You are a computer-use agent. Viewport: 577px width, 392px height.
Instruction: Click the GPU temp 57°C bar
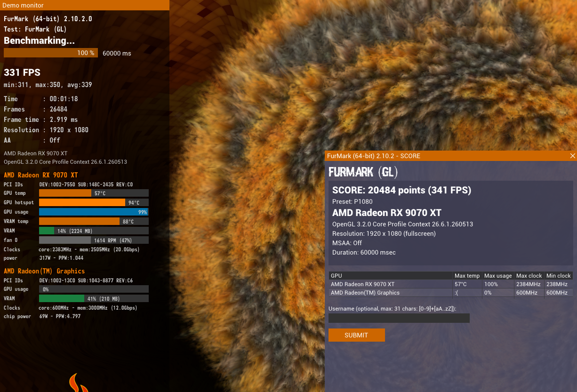pos(94,193)
